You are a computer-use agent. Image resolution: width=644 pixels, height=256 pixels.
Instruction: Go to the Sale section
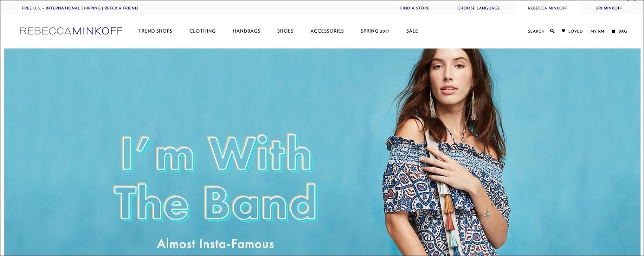click(412, 31)
